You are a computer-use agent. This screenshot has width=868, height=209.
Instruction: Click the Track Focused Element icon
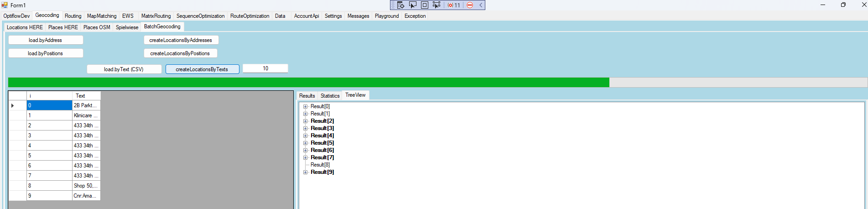pos(437,5)
